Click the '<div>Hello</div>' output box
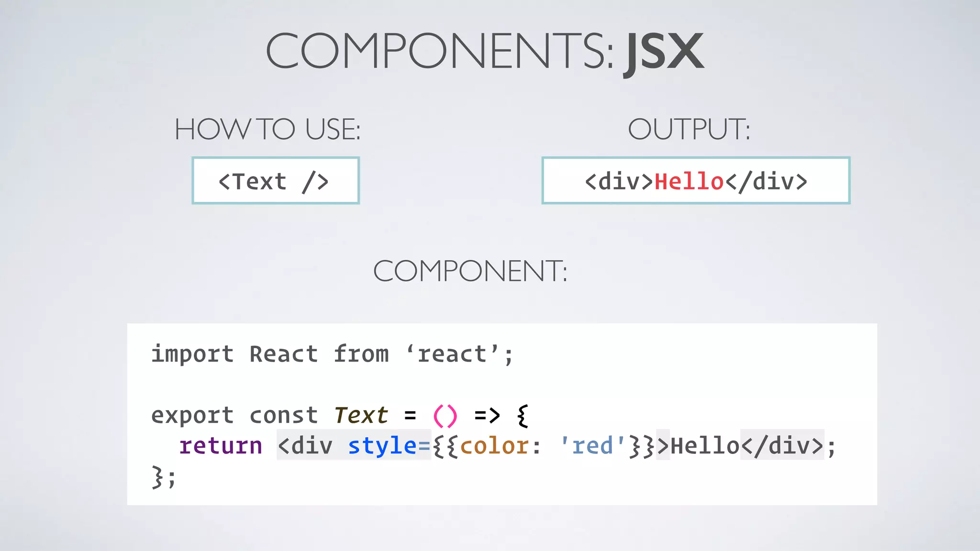This screenshot has height=551, width=980. coord(696,180)
